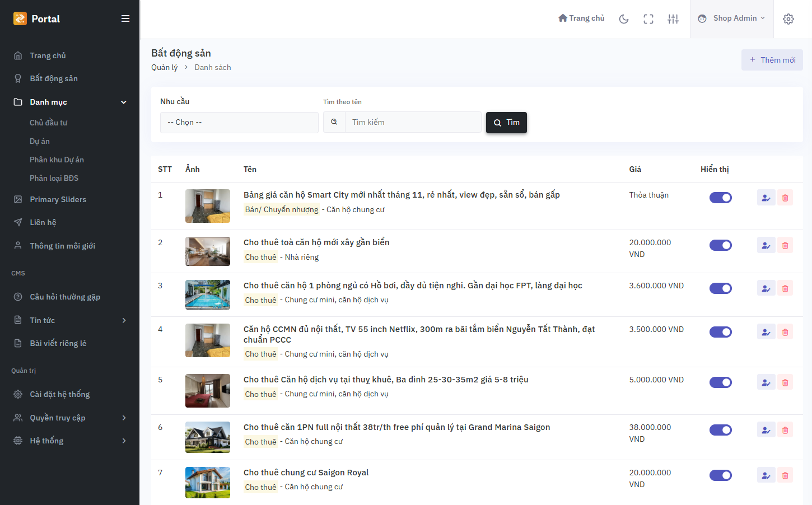Click the delete icon on the Saigon Royal row
This screenshot has width=812, height=505.
(x=785, y=475)
